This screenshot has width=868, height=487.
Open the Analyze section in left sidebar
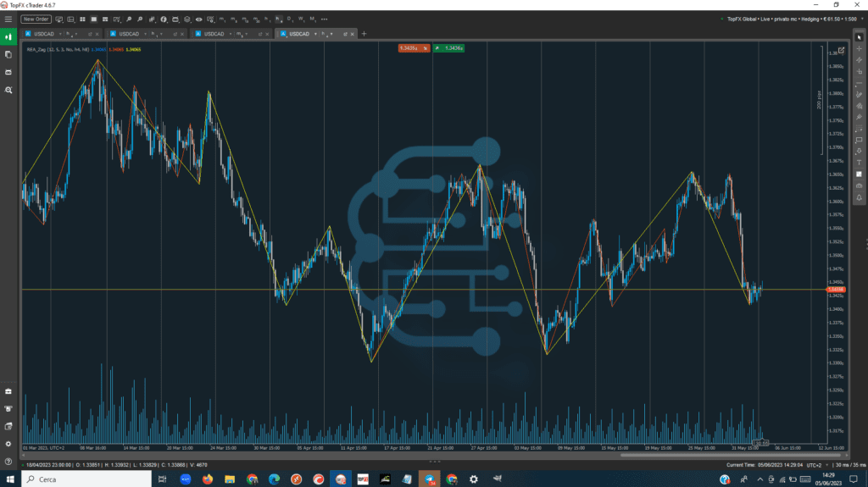click(8, 90)
